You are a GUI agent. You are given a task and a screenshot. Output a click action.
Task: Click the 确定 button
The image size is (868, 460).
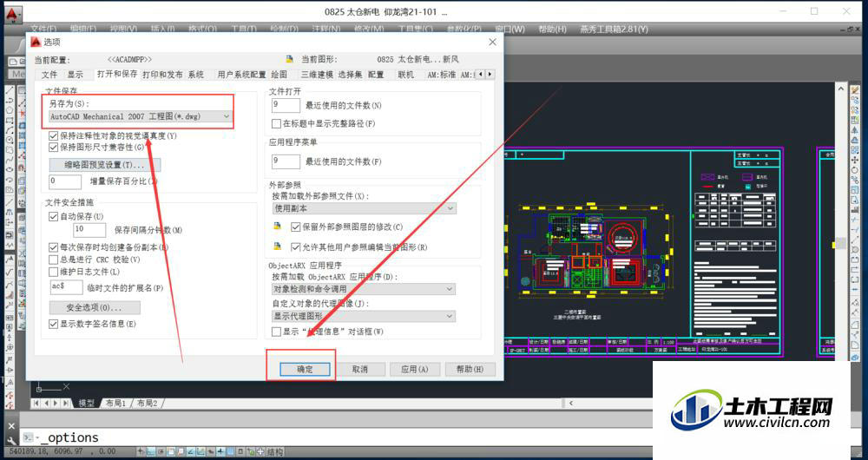pyautogui.click(x=305, y=369)
